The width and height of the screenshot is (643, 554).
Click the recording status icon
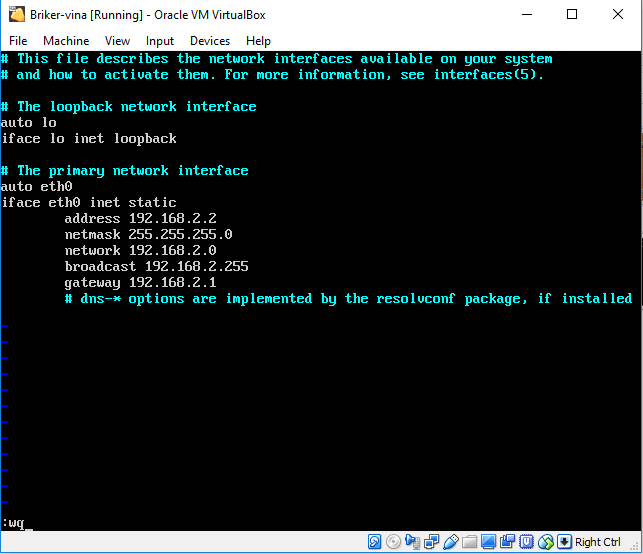508,542
